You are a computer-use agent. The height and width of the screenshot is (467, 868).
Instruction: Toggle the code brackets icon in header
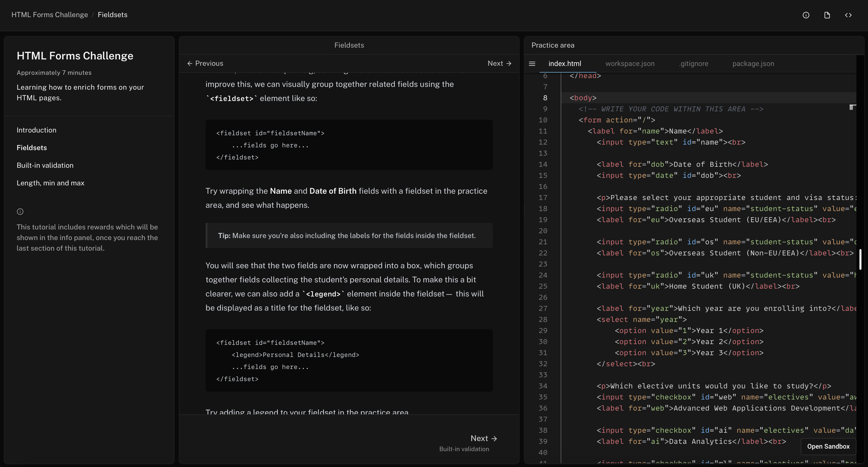[848, 15]
